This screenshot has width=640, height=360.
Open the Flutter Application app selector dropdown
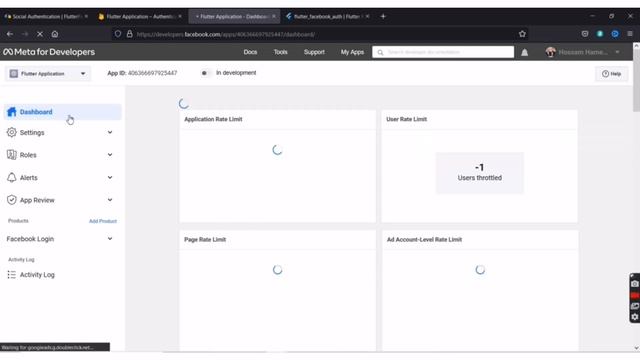click(48, 74)
